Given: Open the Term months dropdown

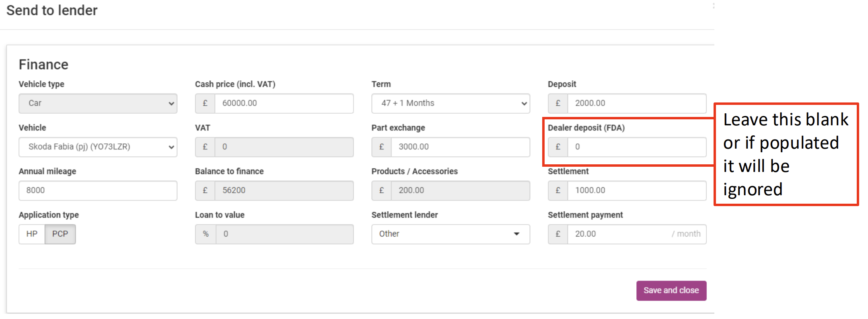Looking at the screenshot, I should (x=450, y=103).
